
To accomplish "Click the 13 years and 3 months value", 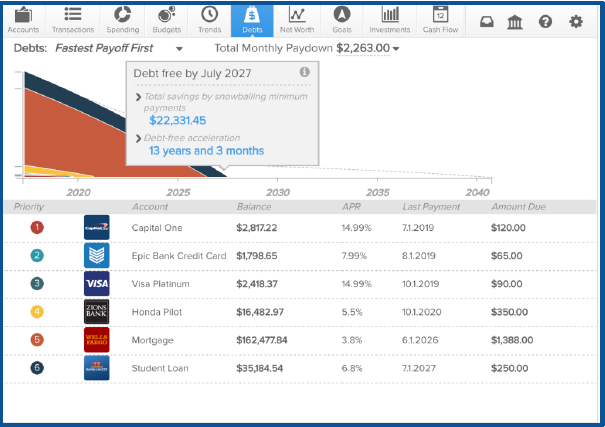I will click(x=206, y=150).
